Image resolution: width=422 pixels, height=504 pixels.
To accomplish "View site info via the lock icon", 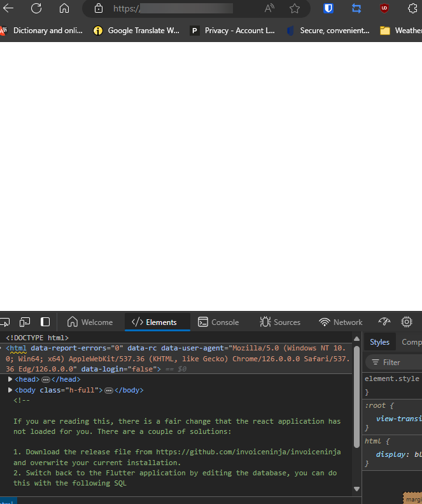I will point(99,8).
